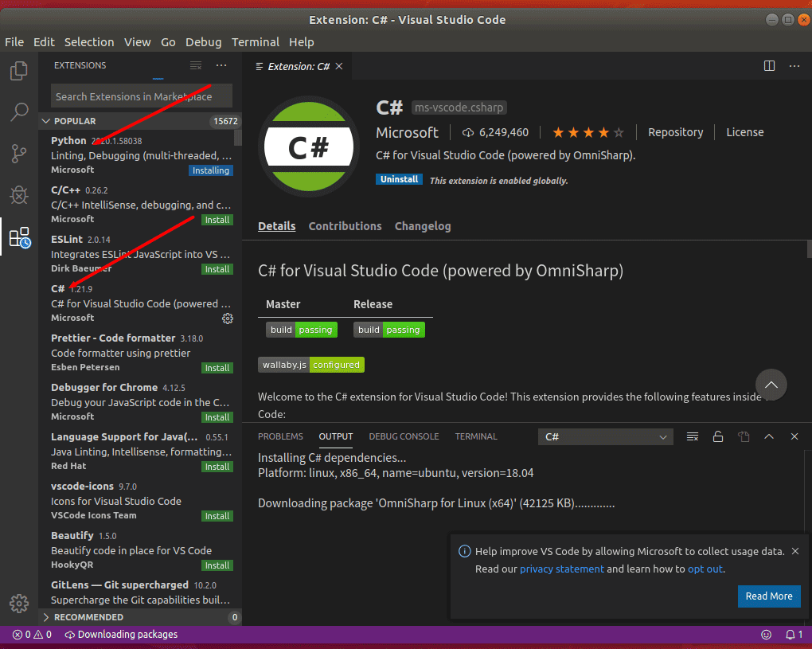This screenshot has width=812, height=649.
Task: Open the opt out link
Action: [x=705, y=569]
